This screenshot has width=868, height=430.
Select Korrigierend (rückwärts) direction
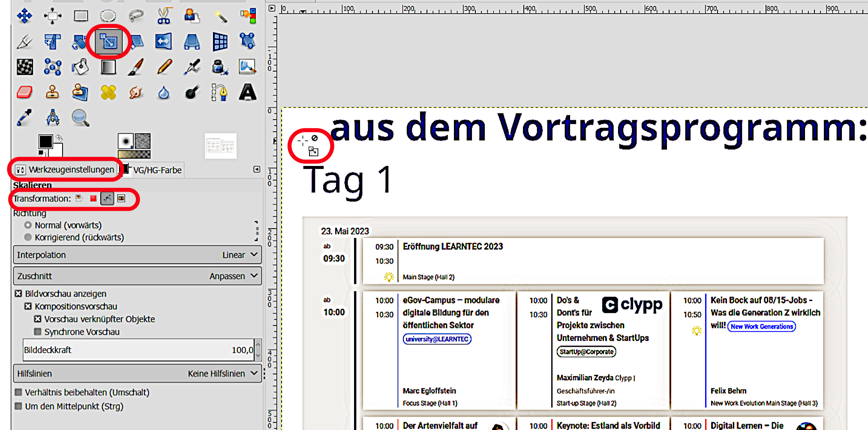[x=74, y=237]
